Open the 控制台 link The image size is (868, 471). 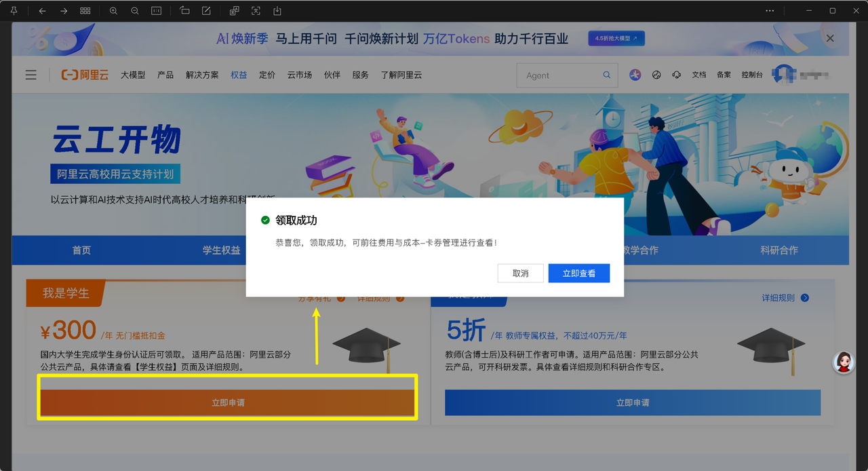[x=752, y=75]
